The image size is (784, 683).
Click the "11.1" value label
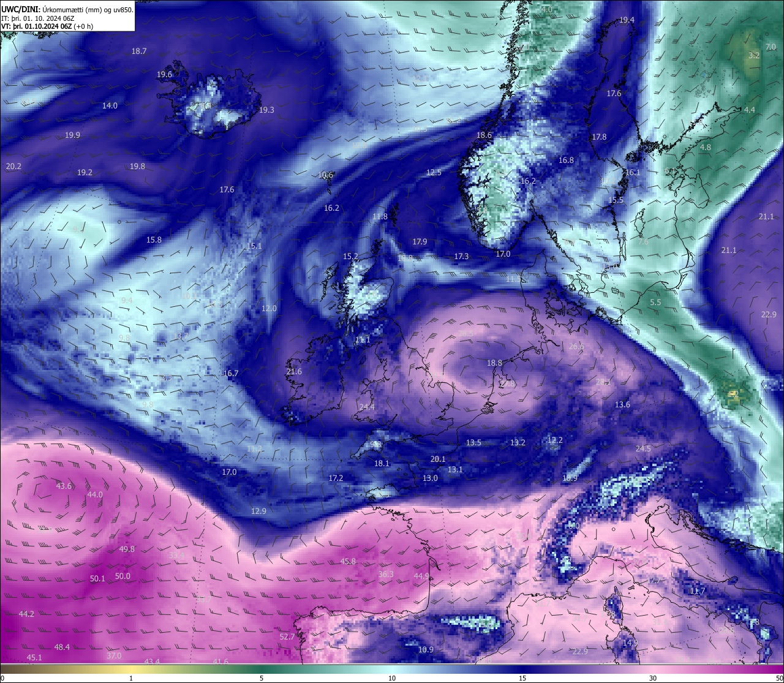[363, 340]
